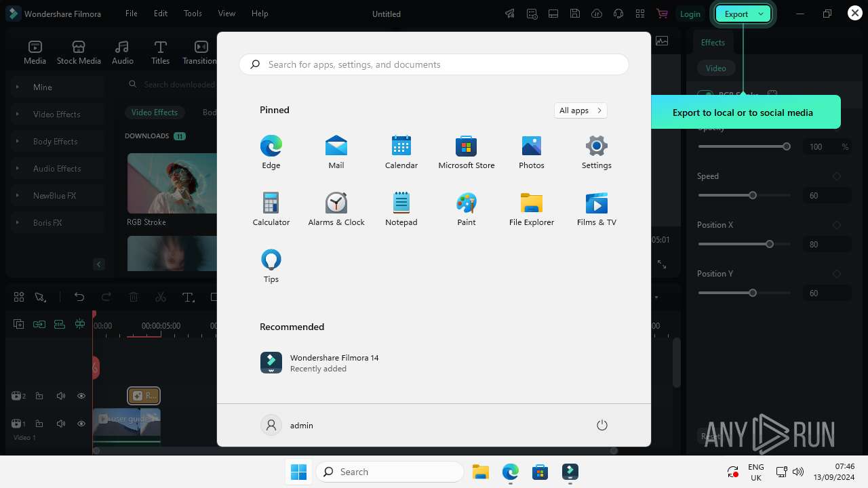Open the Audio tab in Filmora
The width and height of the screenshot is (868, 488).
[122, 53]
